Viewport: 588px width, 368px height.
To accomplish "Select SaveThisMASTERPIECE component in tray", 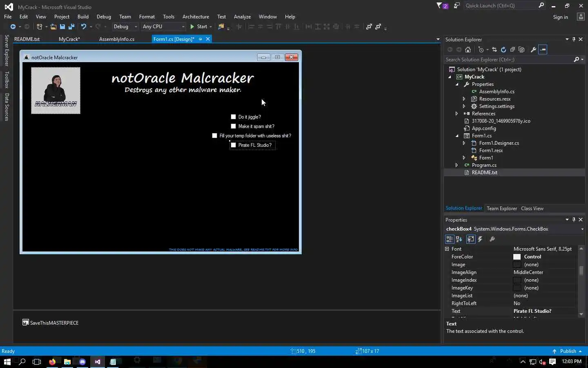I will [50, 323].
